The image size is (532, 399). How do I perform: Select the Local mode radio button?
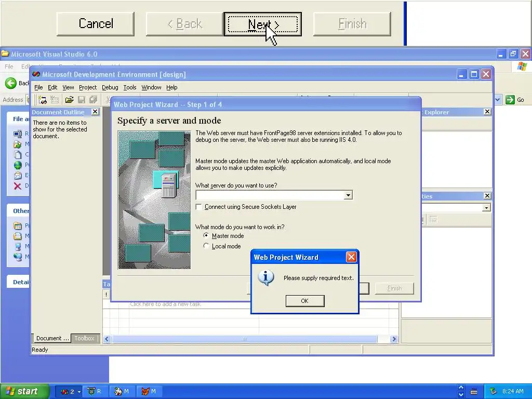coord(206,246)
